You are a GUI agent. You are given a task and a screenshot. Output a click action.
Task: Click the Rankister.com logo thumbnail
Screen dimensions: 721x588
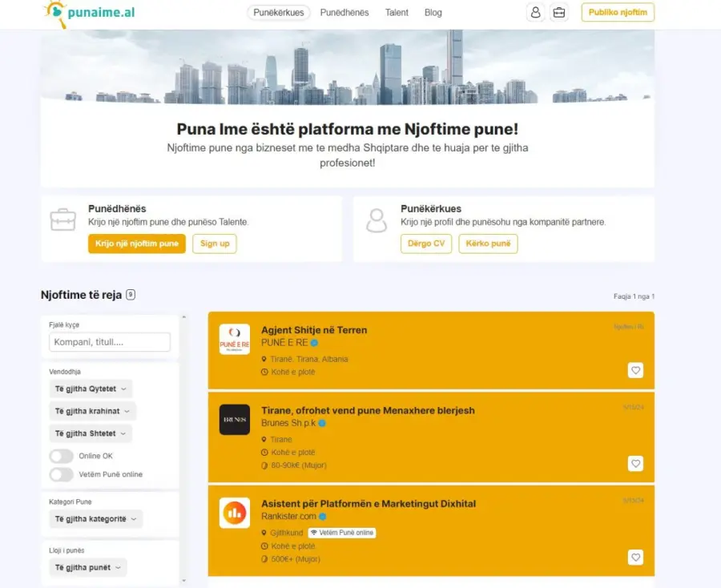(234, 513)
